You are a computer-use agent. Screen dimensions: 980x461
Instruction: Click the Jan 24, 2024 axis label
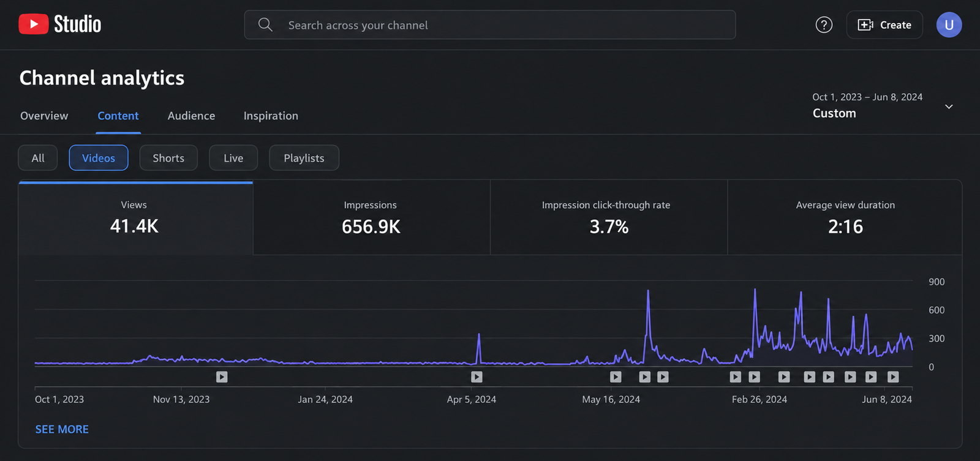pos(325,399)
